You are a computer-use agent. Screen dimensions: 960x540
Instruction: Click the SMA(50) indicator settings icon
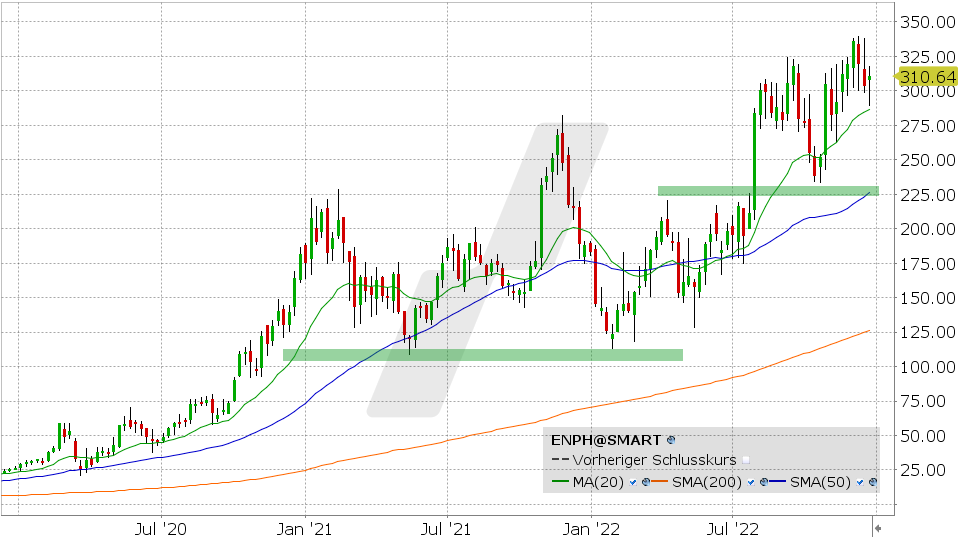tap(873, 483)
